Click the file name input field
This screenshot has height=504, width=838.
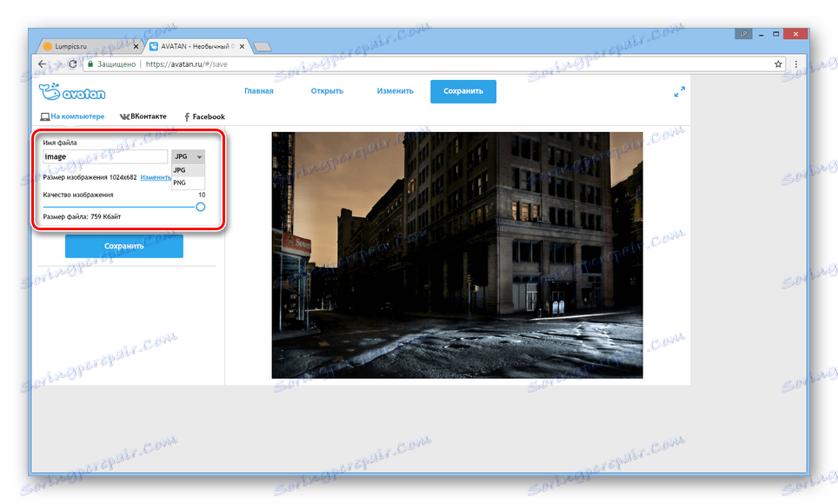(105, 156)
